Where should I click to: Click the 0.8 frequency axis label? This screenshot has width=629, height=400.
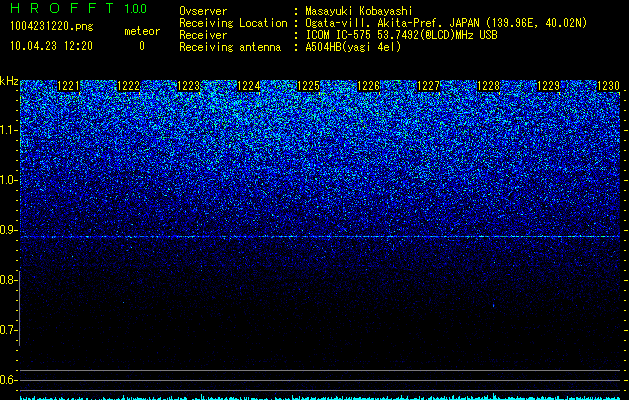coord(9,280)
